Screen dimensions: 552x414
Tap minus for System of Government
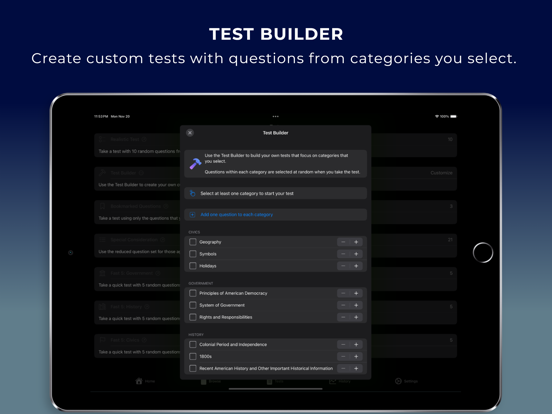(343, 305)
